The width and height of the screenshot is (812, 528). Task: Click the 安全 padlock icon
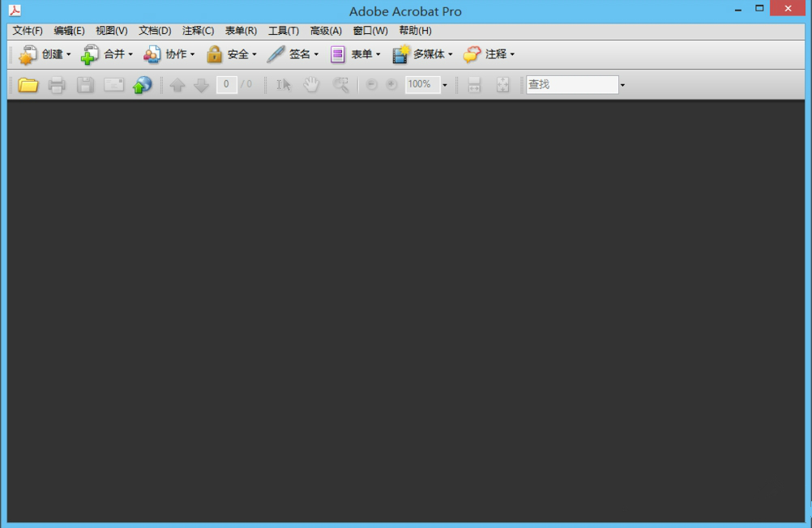(214, 54)
